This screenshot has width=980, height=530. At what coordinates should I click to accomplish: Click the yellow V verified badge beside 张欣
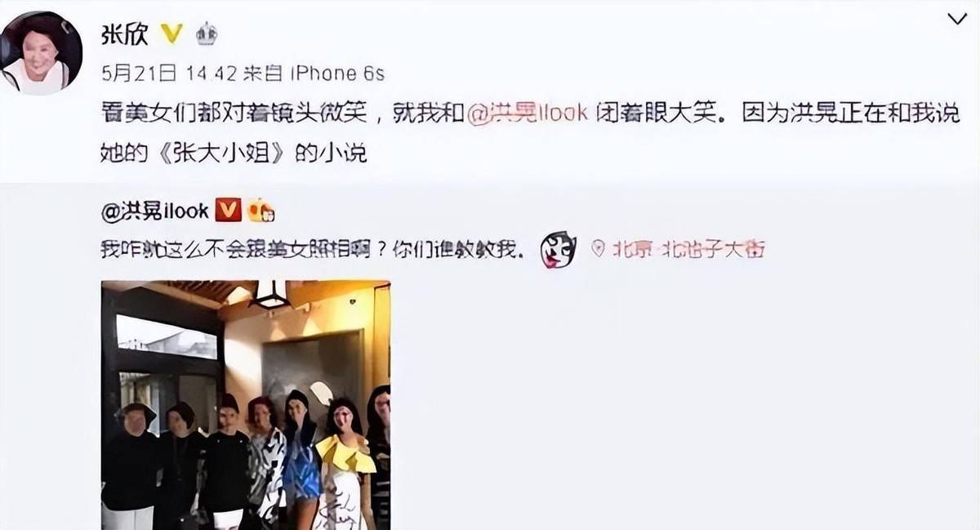coord(171,33)
